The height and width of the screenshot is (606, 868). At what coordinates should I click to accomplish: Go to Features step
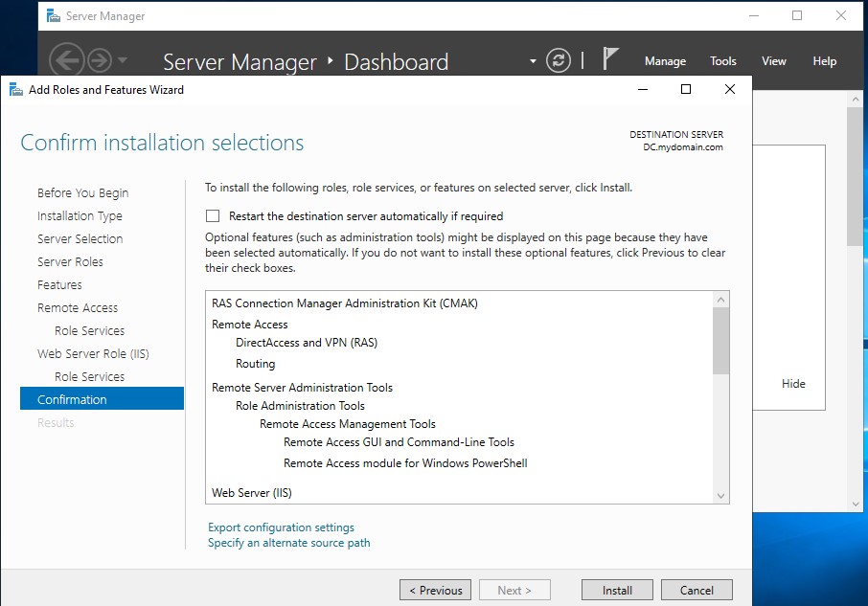pos(59,284)
